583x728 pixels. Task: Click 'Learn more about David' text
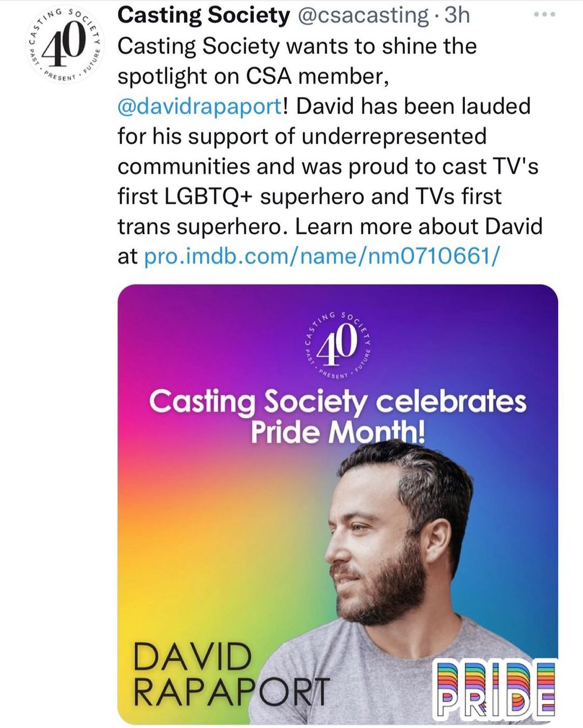pos(418,226)
